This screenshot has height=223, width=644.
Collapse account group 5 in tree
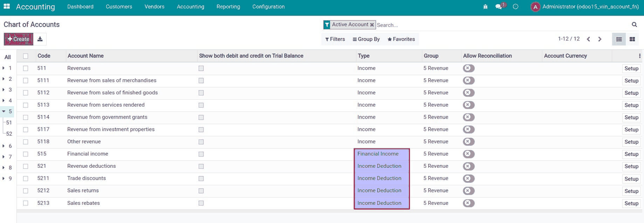4,111
